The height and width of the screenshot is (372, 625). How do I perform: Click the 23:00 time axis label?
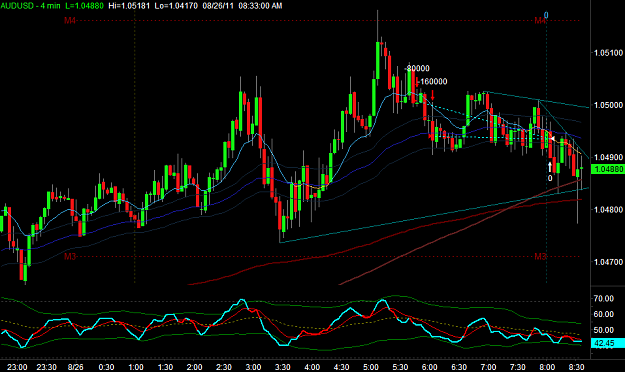[x=18, y=367]
